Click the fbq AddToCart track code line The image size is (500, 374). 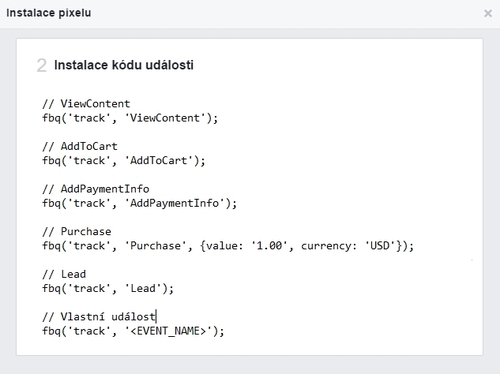coord(124,161)
